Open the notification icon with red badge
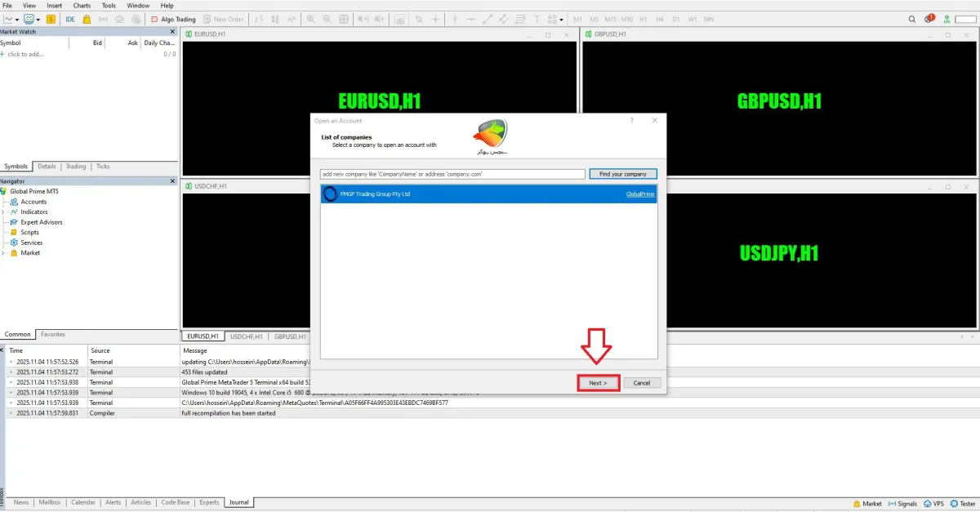Image resolution: width=980 pixels, height=512 pixels. point(929,19)
